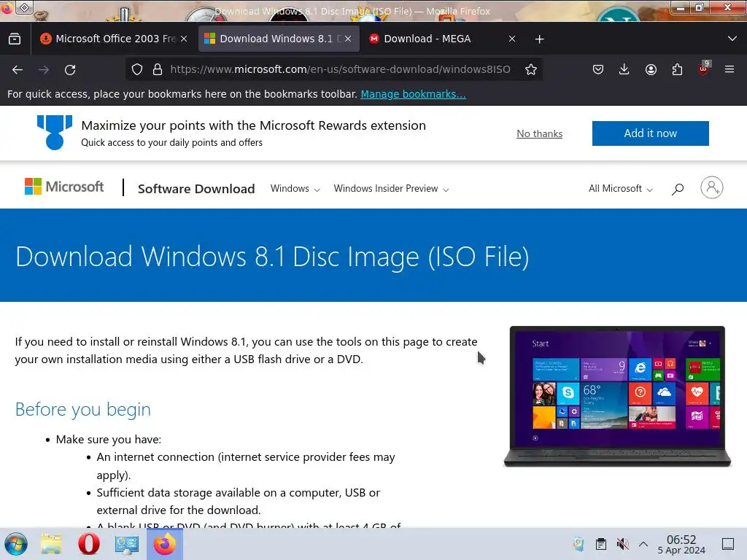Go back to the previous page
747x560 pixels.
click(18, 69)
